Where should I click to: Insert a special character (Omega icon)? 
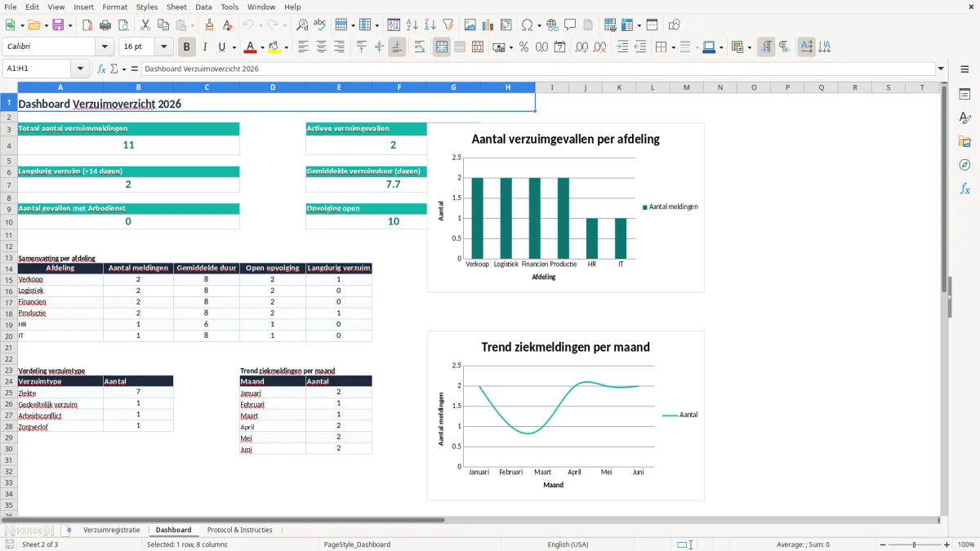coord(527,25)
